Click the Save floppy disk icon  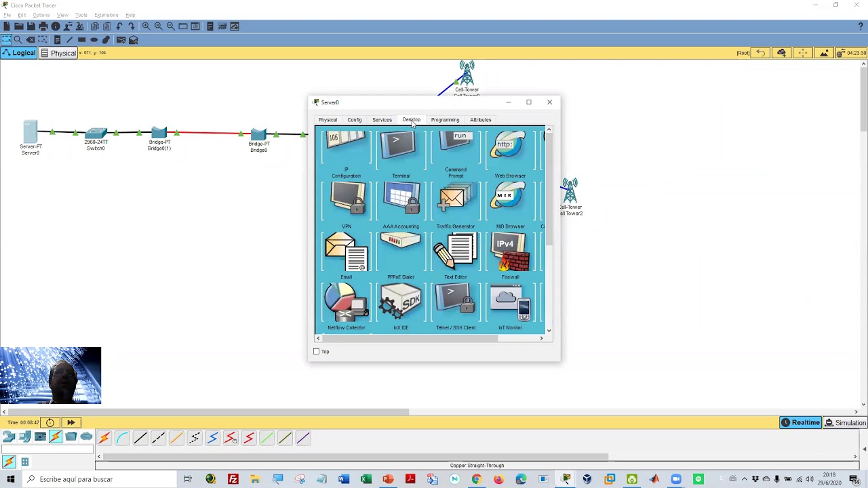click(x=31, y=26)
